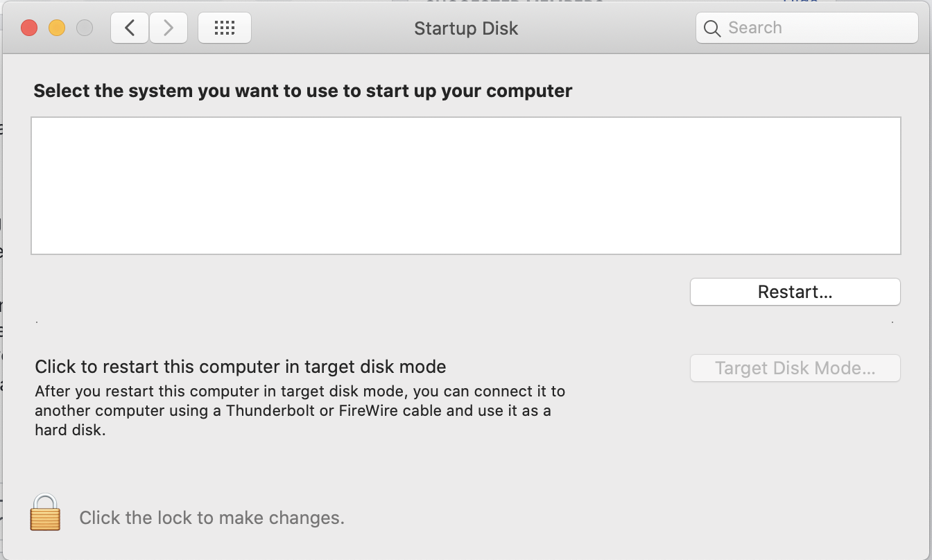
Task: Close the Startup Disk window with the red button
Action: point(29,28)
